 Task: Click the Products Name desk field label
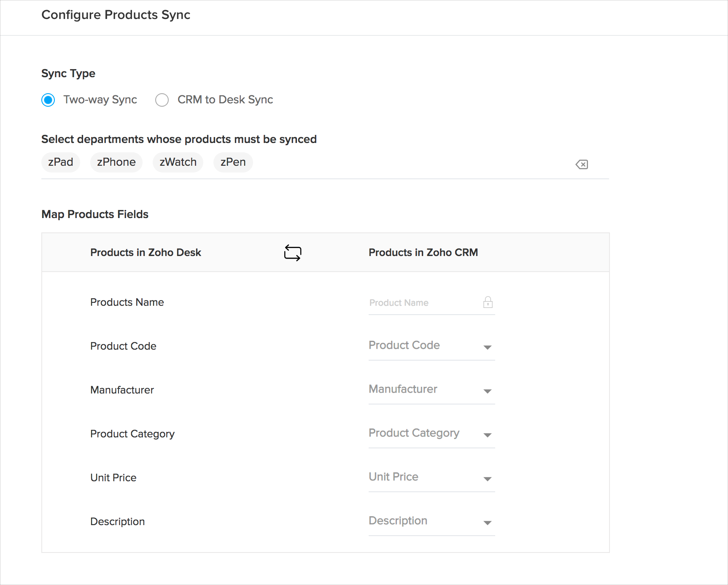[x=127, y=302]
